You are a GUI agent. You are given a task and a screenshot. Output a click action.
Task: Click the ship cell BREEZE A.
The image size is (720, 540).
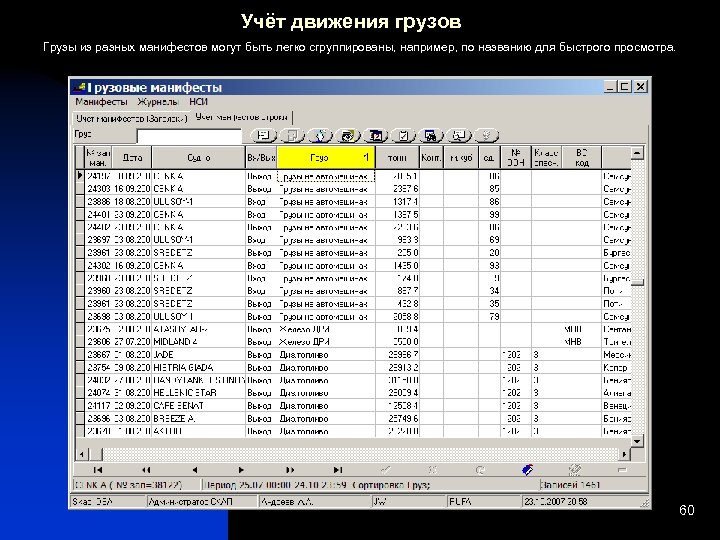coord(199,418)
